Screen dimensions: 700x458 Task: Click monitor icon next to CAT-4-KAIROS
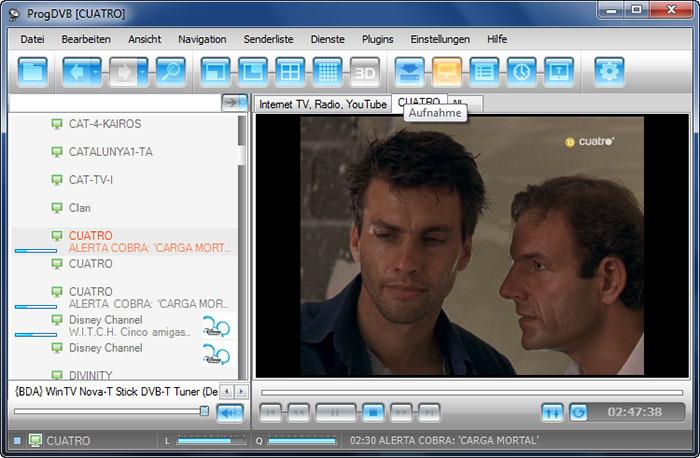[x=57, y=124]
